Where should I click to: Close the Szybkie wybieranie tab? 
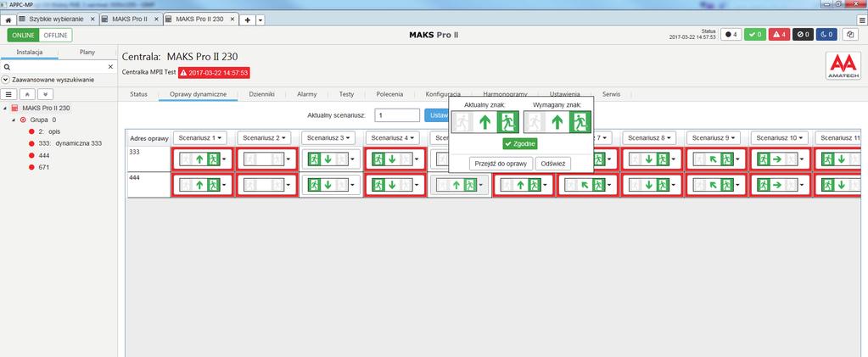pos(92,19)
